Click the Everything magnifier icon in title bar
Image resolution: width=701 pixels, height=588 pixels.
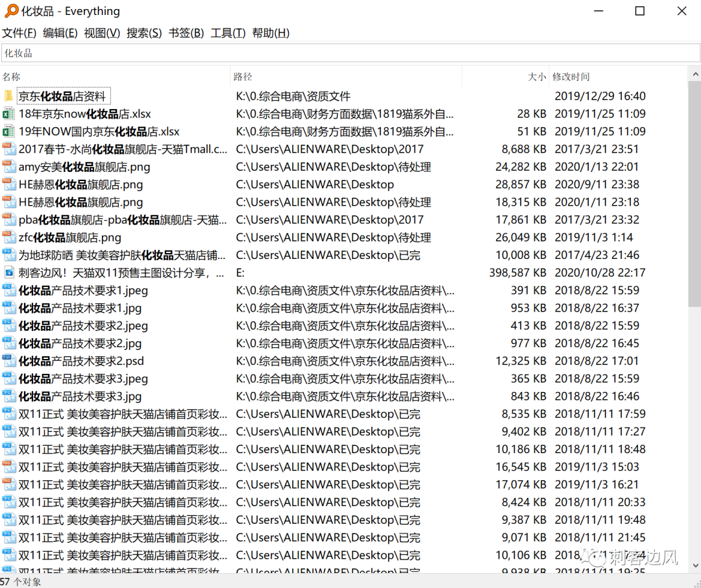point(11,11)
